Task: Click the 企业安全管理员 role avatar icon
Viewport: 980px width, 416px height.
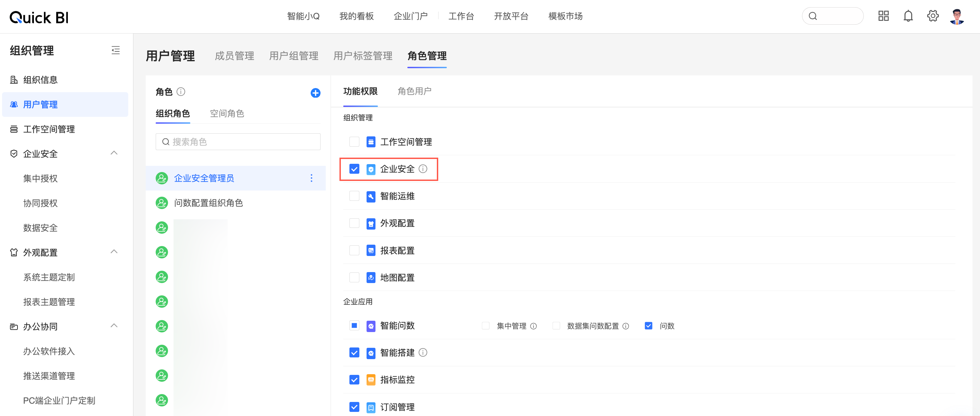Action: 162,178
